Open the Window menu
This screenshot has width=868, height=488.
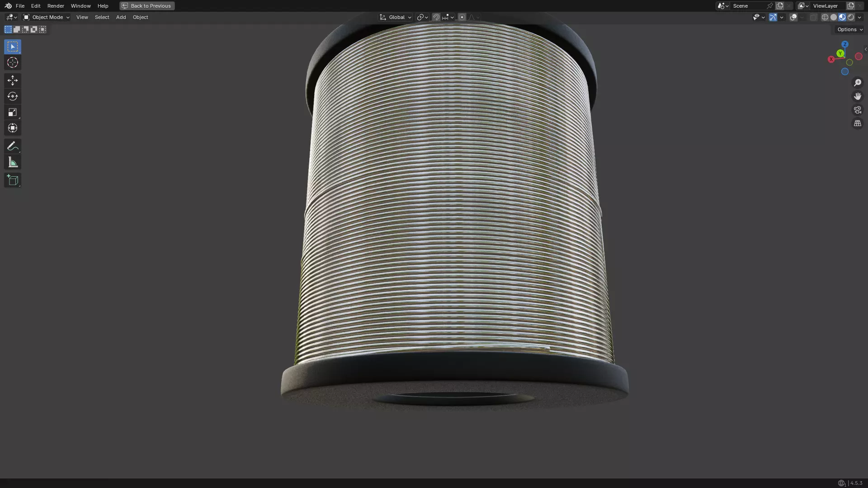click(x=80, y=6)
